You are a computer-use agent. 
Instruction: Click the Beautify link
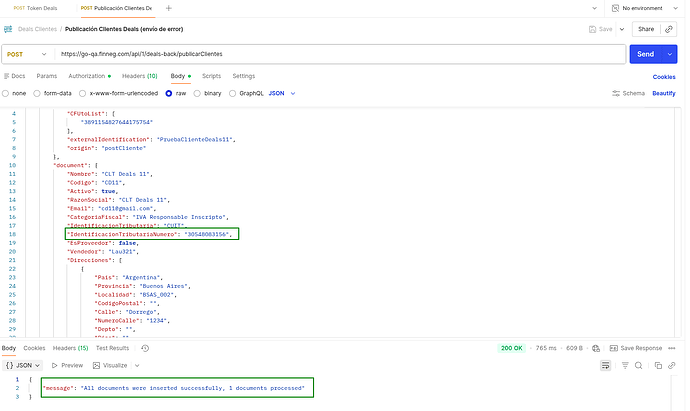[663, 93]
